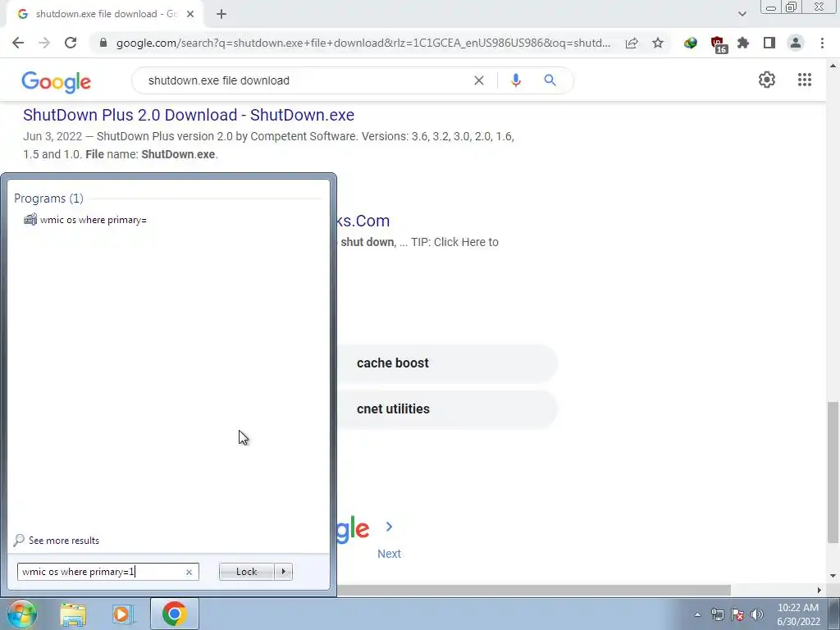Click See more results in Start menu
Screen dimensions: 840x630
coord(57,541)
